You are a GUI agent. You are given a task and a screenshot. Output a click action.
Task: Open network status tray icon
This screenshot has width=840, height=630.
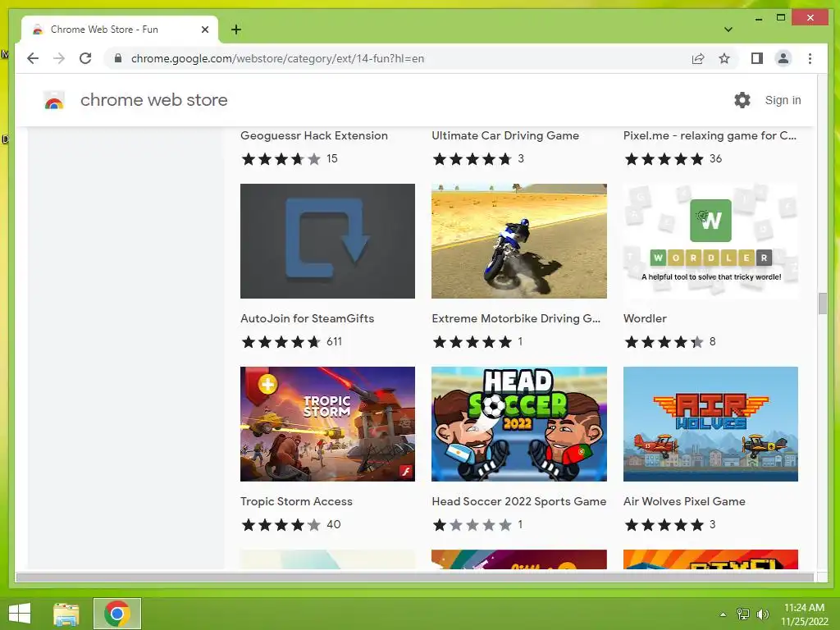(743, 614)
